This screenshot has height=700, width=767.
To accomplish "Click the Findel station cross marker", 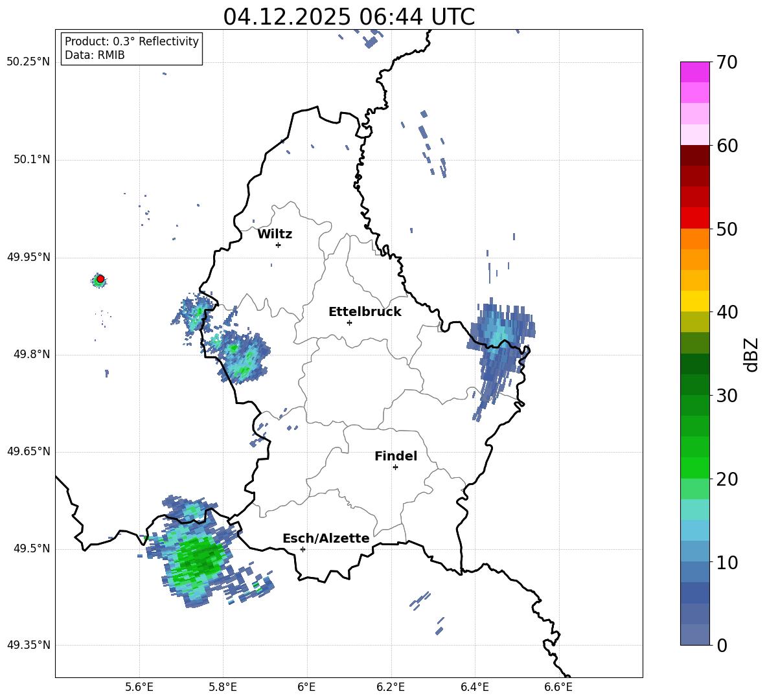I will point(395,468).
